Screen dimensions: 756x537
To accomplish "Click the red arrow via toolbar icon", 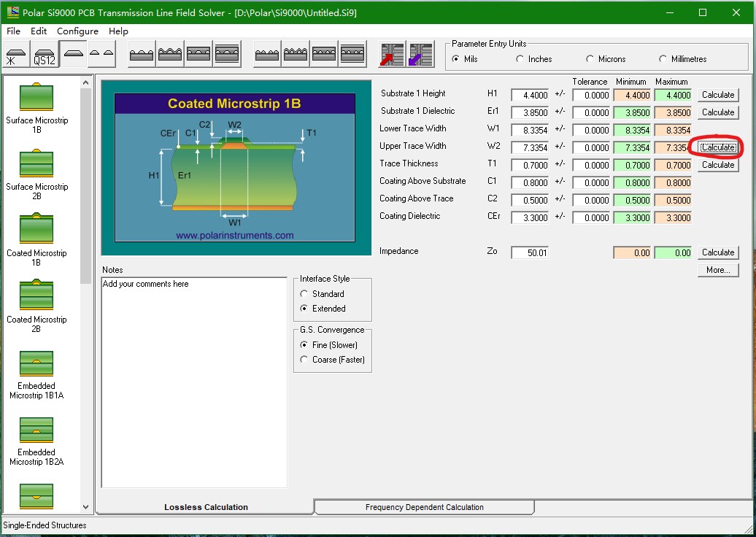I will (392, 54).
